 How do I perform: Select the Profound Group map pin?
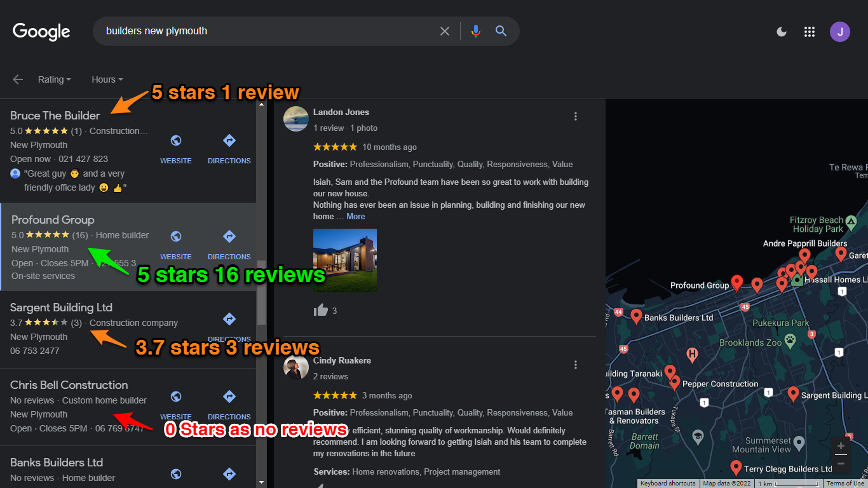pos(737,283)
